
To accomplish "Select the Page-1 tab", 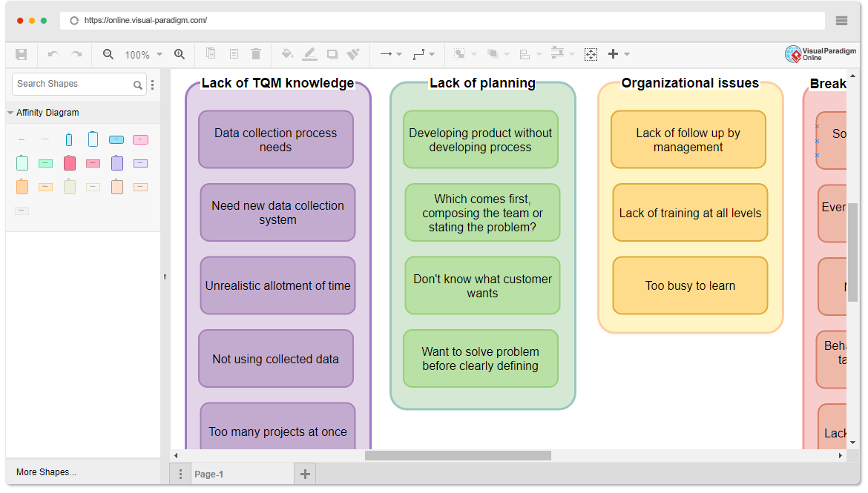I will 208,473.
